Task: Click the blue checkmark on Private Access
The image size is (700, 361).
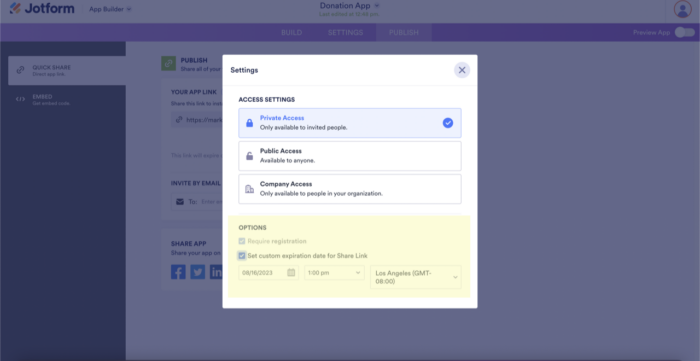Action: point(448,123)
